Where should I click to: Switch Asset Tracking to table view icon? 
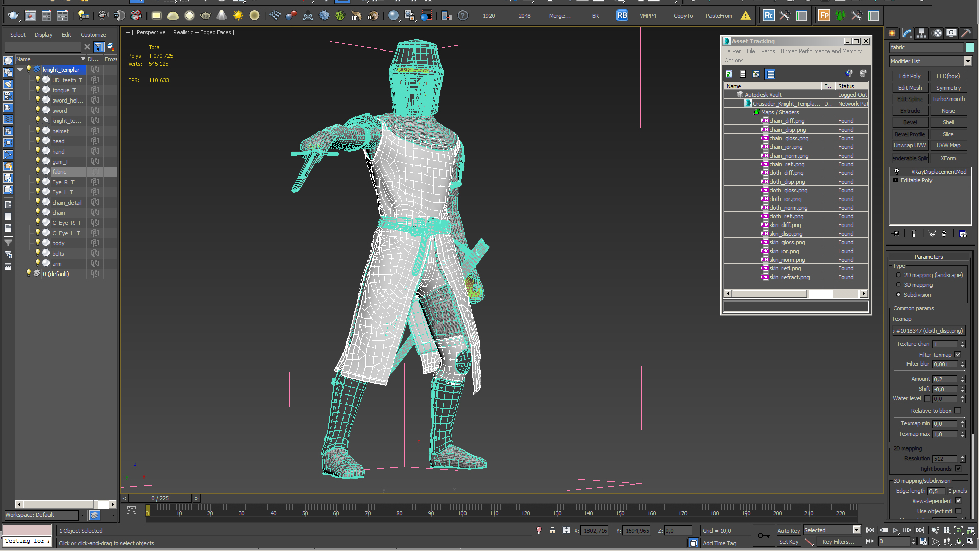coord(771,74)
